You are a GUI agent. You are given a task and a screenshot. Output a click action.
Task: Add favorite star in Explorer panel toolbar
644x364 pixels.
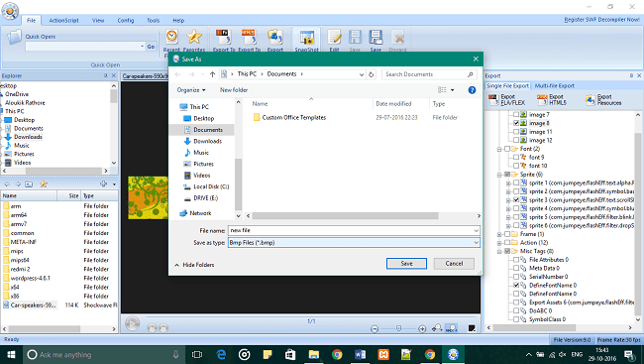pos(44,183)
